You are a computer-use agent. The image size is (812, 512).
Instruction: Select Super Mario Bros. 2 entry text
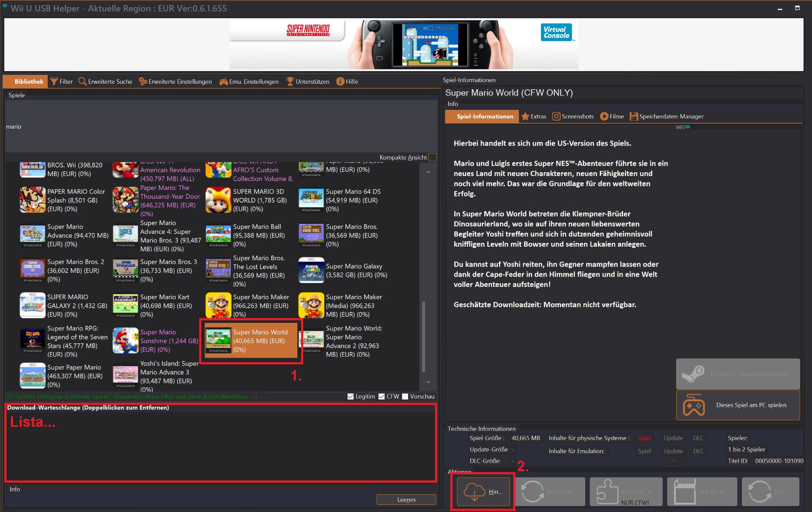click(76, 270)
